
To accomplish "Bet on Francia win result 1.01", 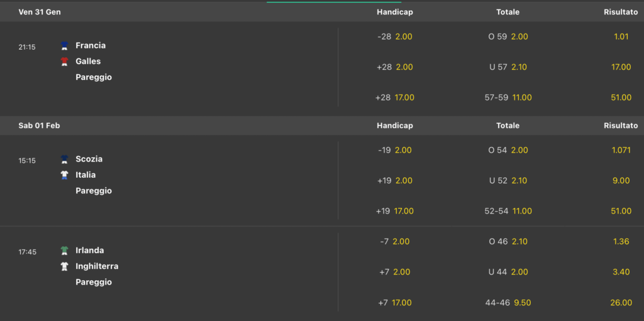I will 621,36.
